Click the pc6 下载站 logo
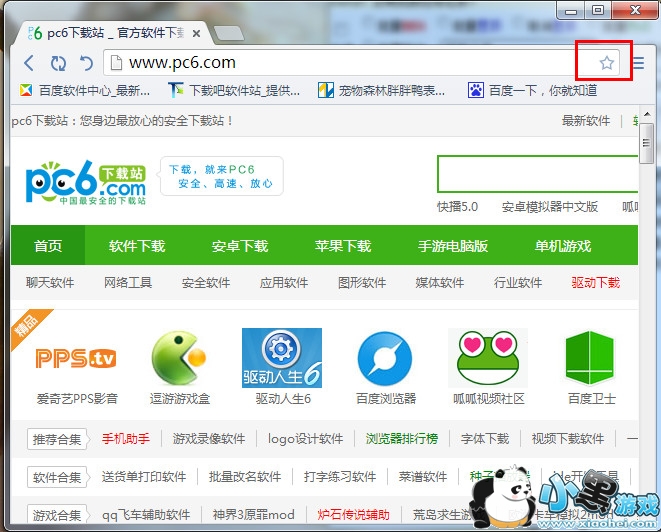Image resolution: width=661 pixels, height=532 pixels. (86, 183)
